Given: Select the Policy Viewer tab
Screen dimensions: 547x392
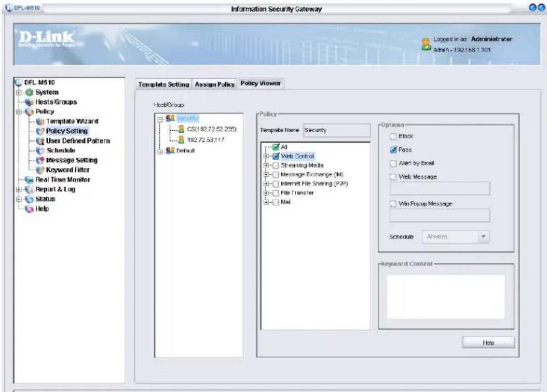Looking at the screenshot, I should point(260,83).
